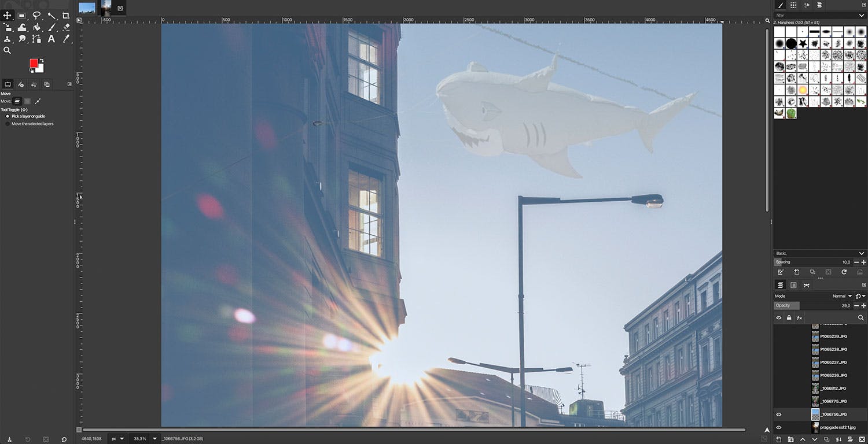Open the layer search magnifier
868x444 pixels.
click(860, 317)
